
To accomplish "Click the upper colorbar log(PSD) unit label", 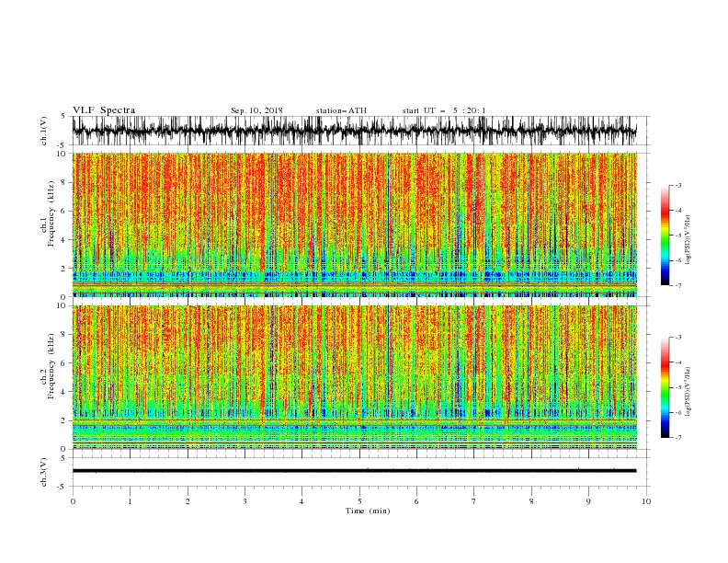I will pos(688,240).
